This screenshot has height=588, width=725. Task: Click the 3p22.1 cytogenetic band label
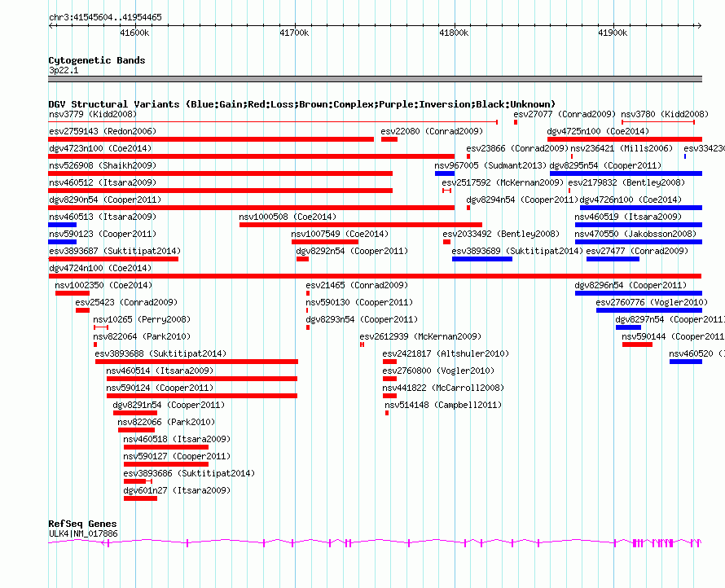click(x=64, y=70)
